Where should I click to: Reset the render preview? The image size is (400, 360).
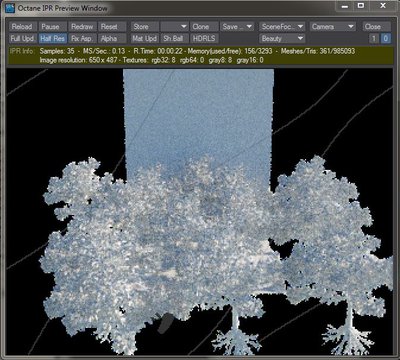pos(112,27)
